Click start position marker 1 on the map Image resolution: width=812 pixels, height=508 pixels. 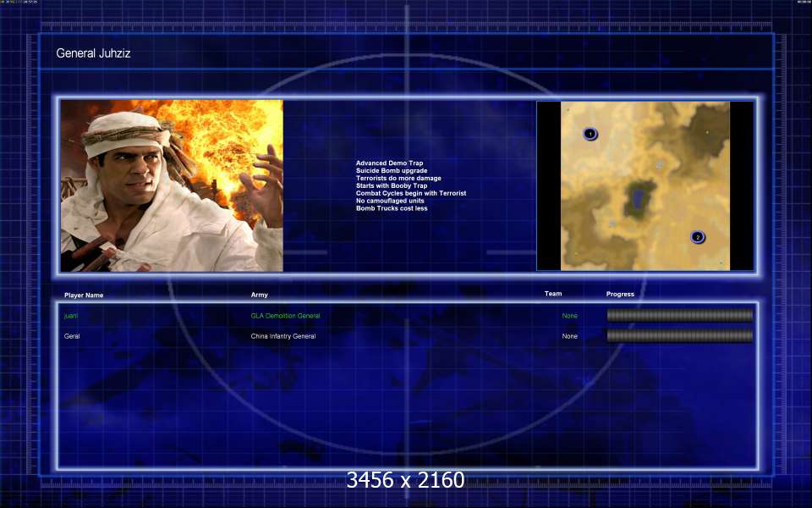pyautogui.click(x=590, y=134)
